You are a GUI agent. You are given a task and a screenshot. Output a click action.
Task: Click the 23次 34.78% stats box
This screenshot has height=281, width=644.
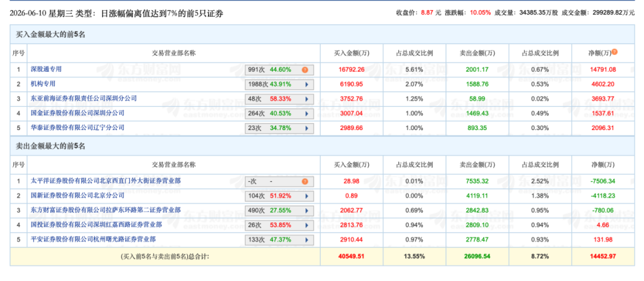(279, 128)
